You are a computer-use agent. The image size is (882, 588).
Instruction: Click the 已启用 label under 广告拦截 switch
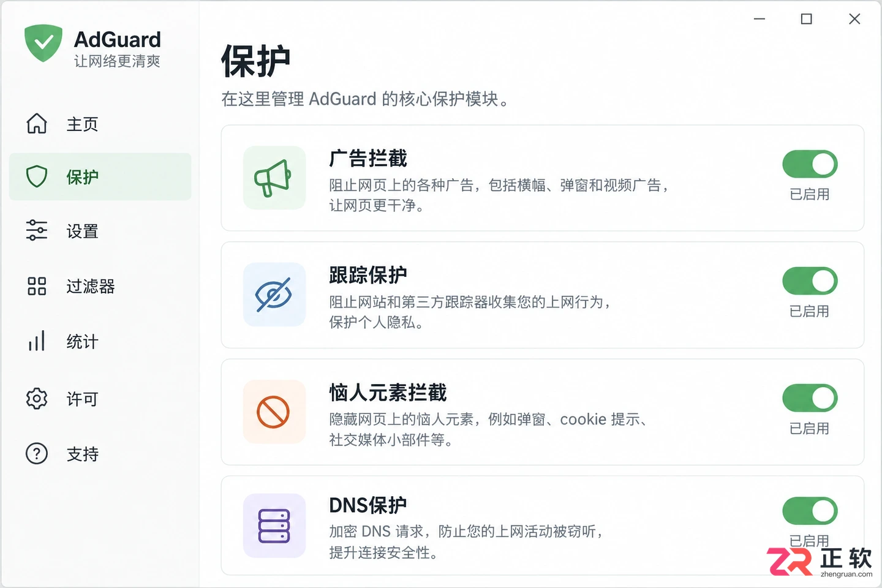click(810, 194)
